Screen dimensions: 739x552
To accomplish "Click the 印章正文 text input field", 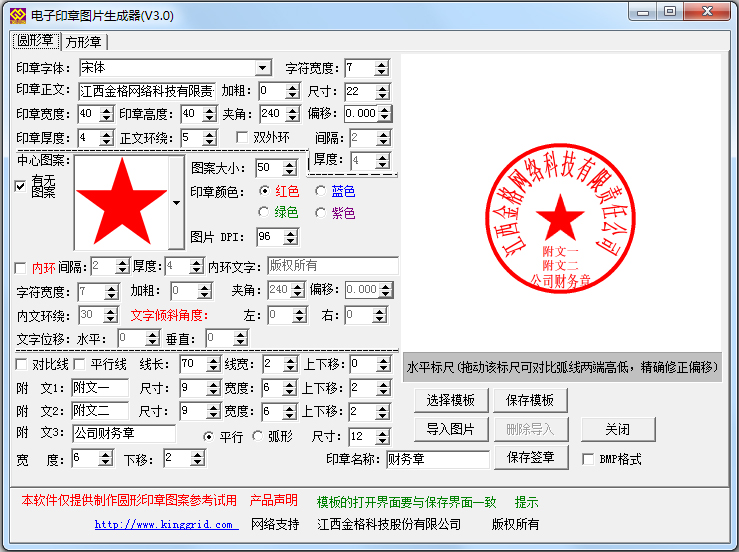I will pos(147,91).
